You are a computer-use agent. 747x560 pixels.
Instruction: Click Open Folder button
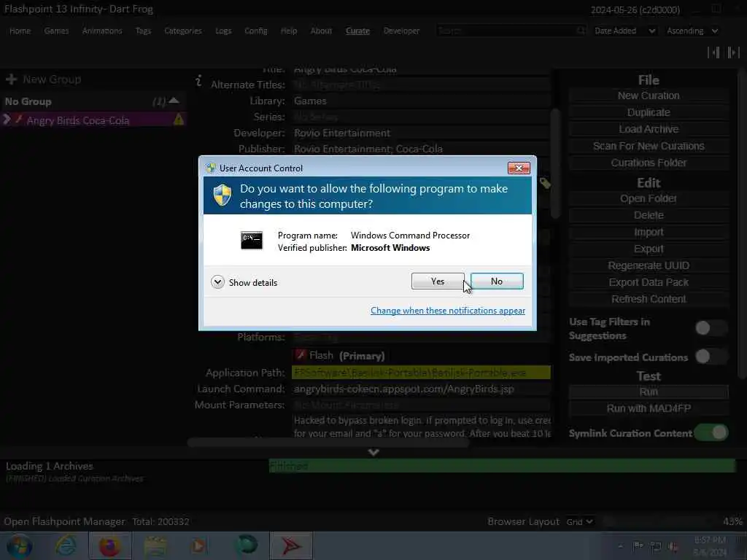click(x=649, y=198)
